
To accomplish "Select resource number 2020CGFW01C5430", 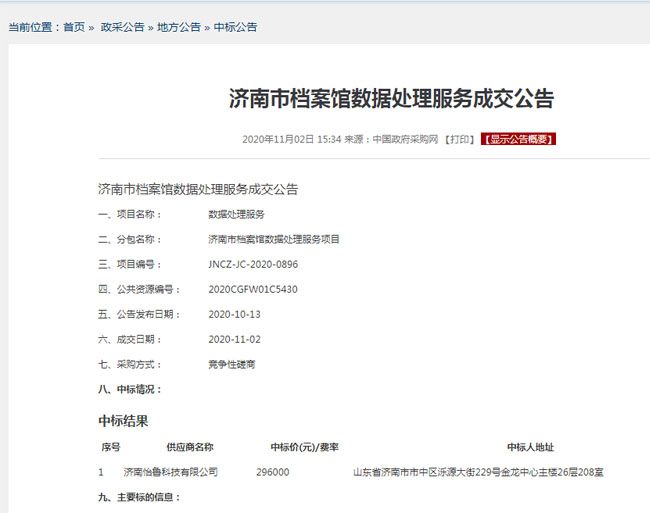I will [253, 289].
